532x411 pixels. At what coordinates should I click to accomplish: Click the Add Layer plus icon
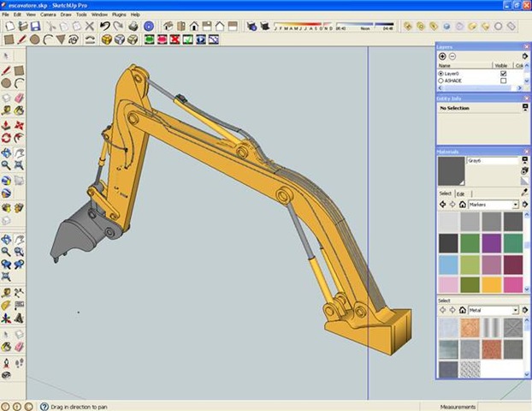point(442,56)
